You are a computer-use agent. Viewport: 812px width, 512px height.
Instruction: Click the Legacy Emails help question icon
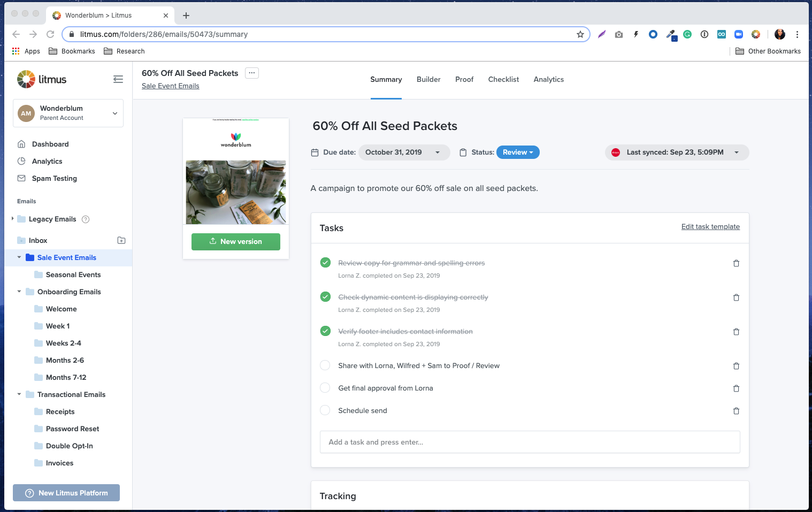[x=86, y=219]
